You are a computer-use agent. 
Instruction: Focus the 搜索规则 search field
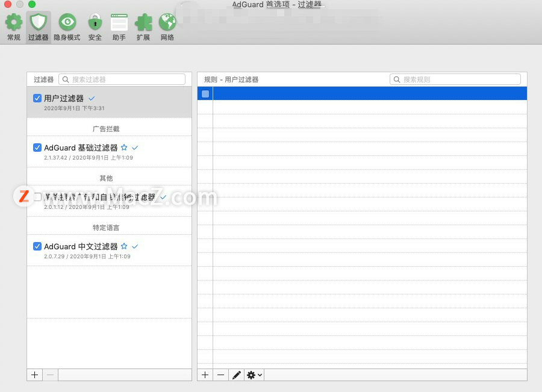[x=455, y=79]
